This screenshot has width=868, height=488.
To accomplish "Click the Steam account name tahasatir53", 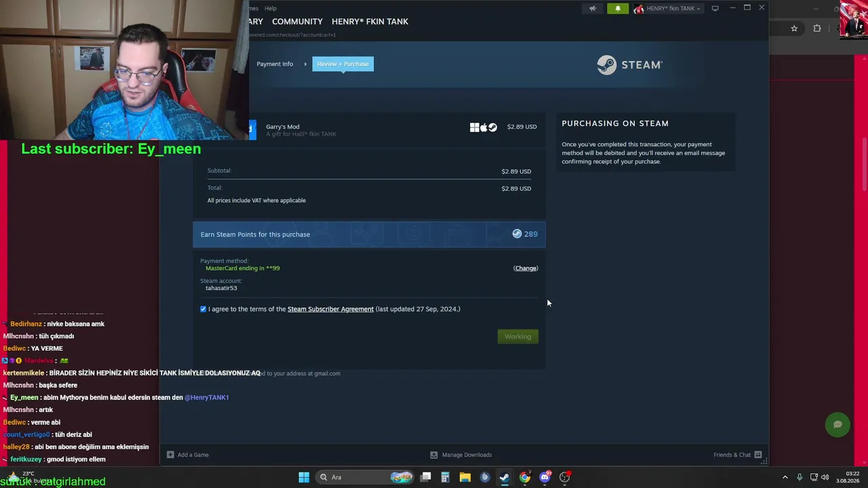I will pyautogui.click(x=221, y=288).
